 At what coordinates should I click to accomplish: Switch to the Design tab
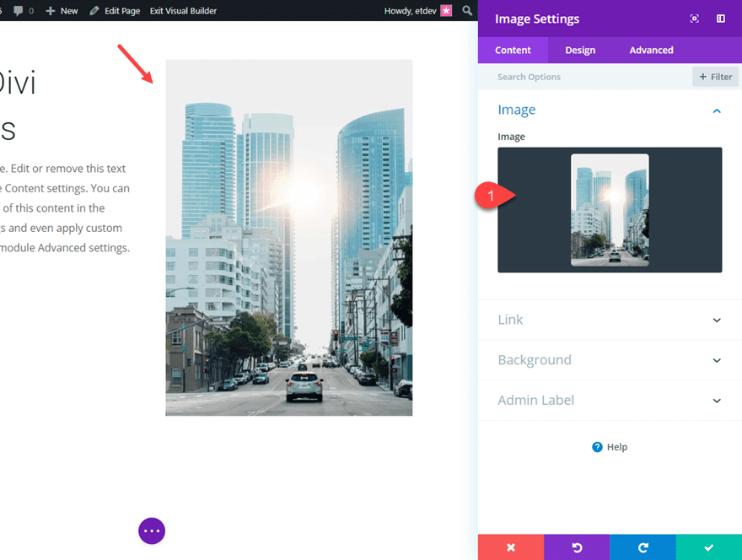[x=579, y=50]
